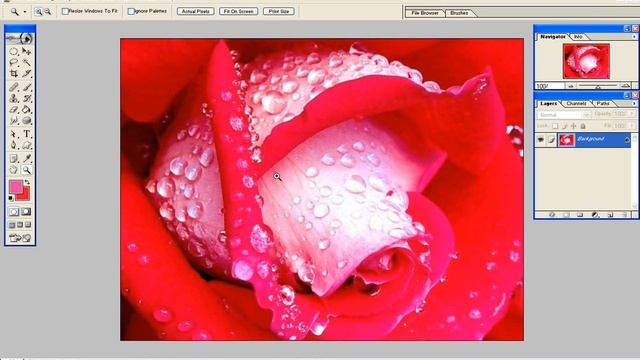Click the Actual Pixels button
The height and width of the screenshot is (360, 640).
click(x=196, y=11)
